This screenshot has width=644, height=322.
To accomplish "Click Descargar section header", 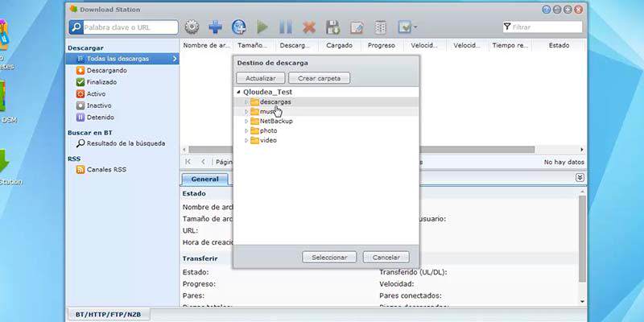I will [85, 48].
